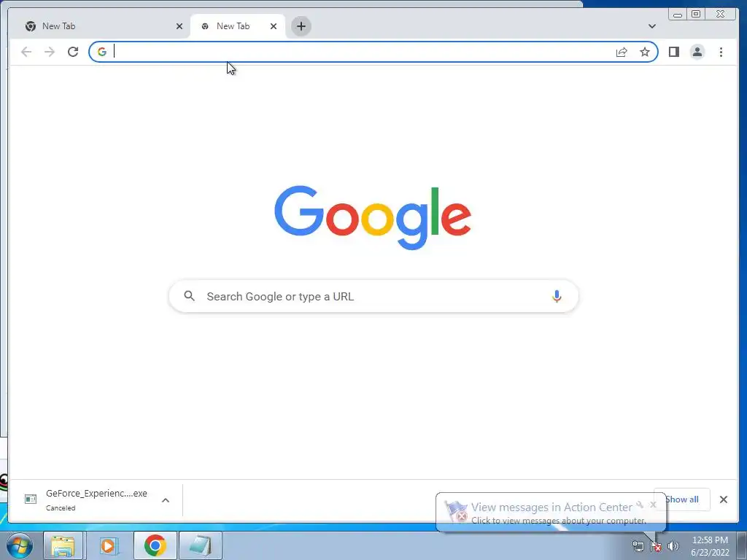Close the downloads shelf
The height and width of the screenshot is (560, 747).
(724, 499)
